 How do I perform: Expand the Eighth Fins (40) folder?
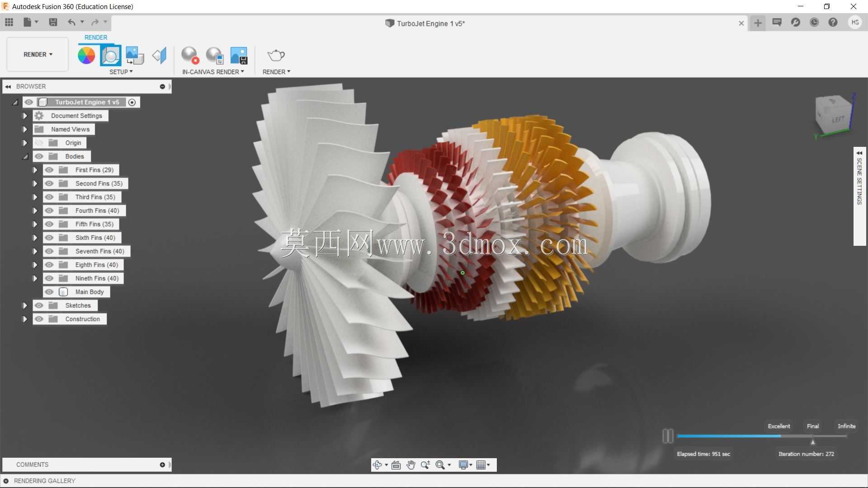point(35,265)
